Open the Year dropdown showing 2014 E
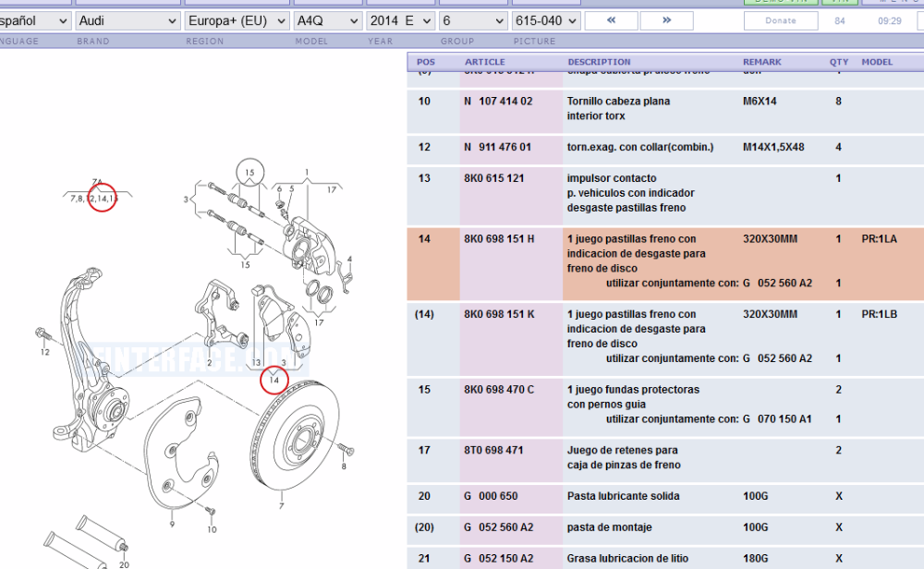Screen dimensions: 924x569 coord(401,21)
